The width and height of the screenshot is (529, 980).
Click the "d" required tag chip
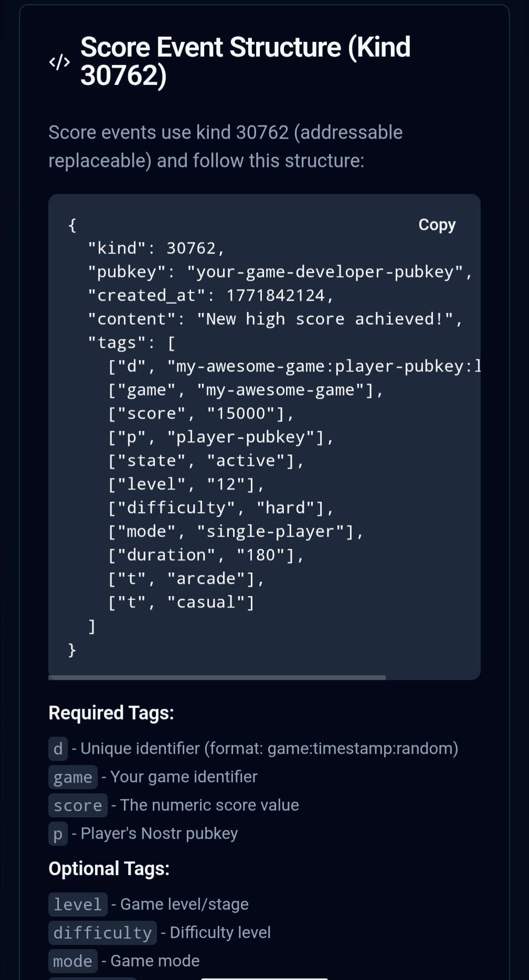coord(58,748)
